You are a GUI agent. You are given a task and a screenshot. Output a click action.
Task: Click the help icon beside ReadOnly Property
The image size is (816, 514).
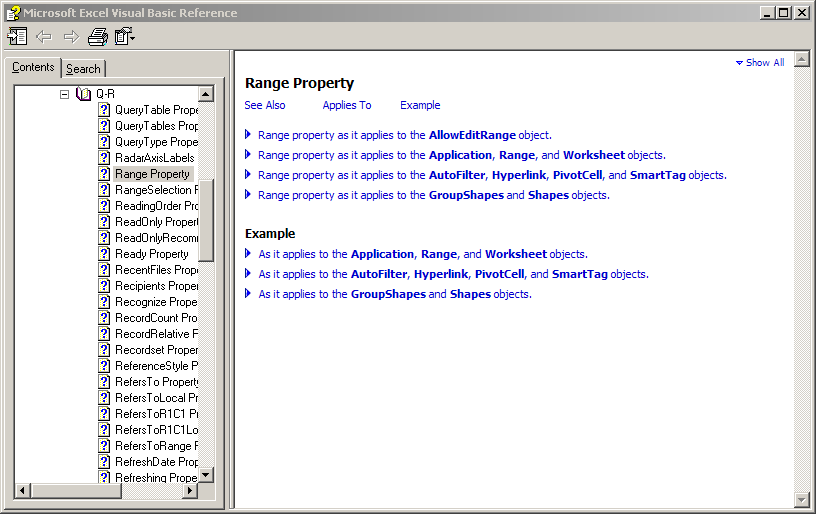[x=105, y=222]
